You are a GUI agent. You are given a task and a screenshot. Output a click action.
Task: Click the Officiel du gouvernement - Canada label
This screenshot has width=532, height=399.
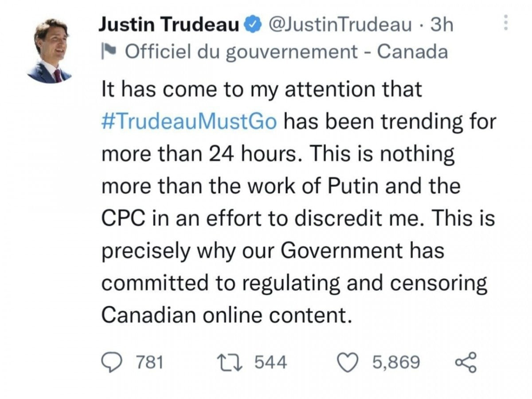pyautogui.click(x=286, y=53)
